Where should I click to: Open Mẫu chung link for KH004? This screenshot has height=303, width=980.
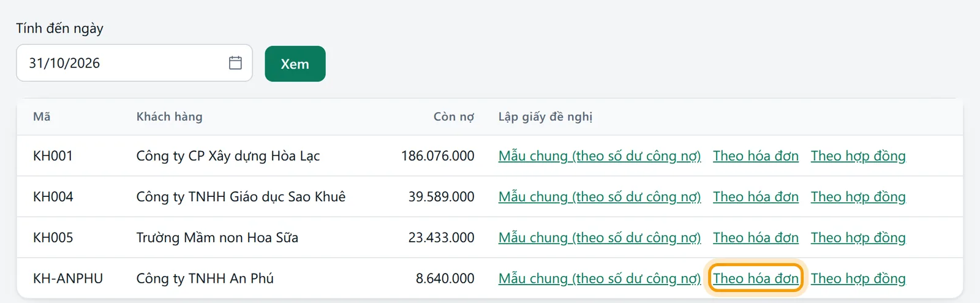600,197
